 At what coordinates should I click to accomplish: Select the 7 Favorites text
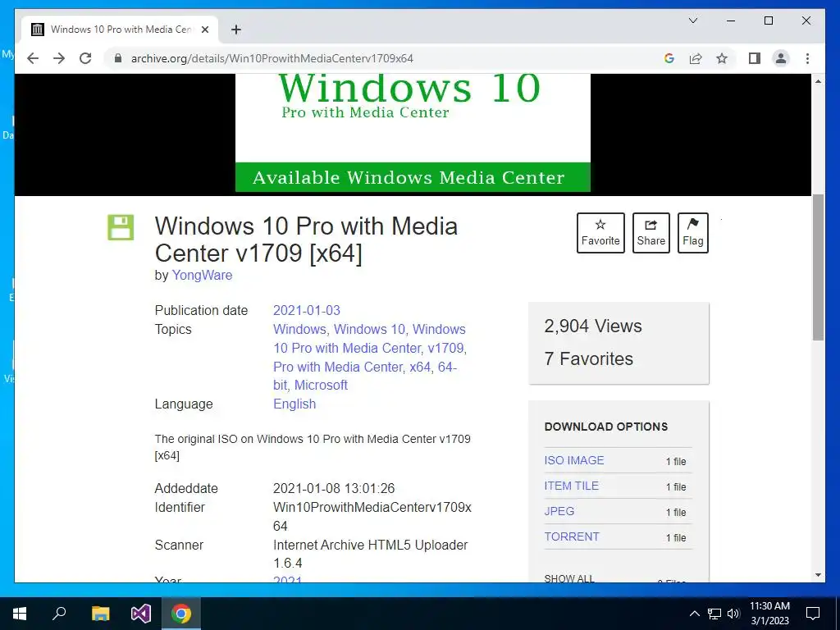(588, 359)
